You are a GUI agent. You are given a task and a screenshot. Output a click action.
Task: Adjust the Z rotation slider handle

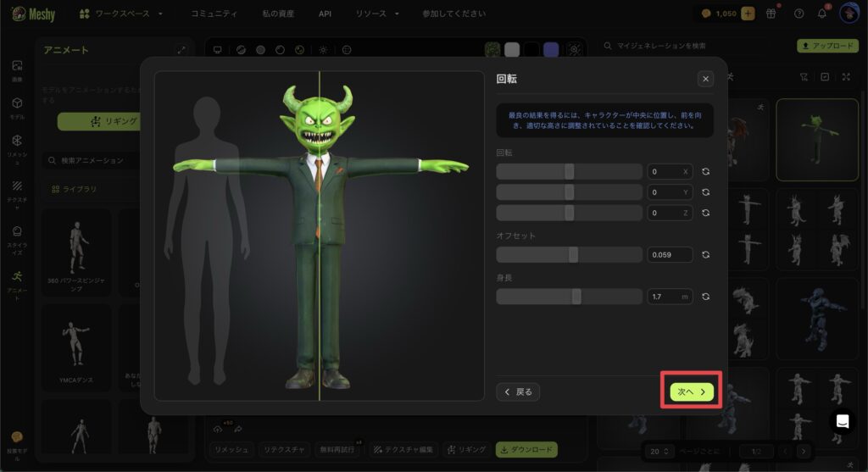point(569,213)
